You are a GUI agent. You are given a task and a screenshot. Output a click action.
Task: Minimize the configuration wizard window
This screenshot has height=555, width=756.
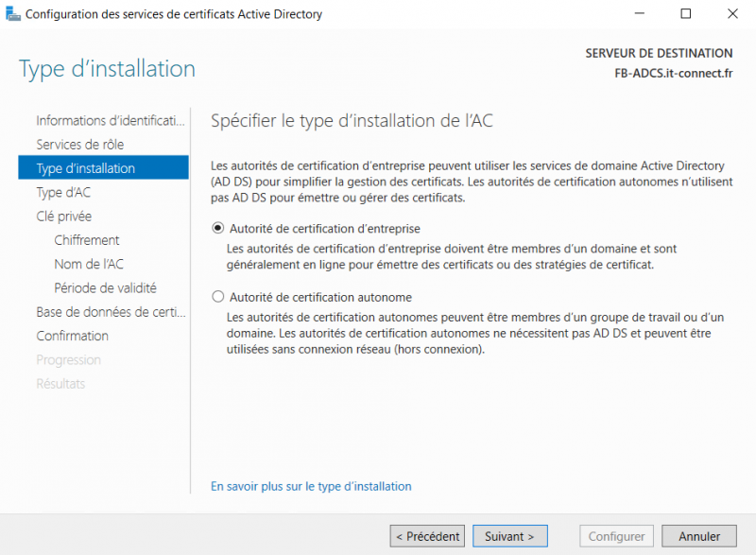(x=644, y=14)
